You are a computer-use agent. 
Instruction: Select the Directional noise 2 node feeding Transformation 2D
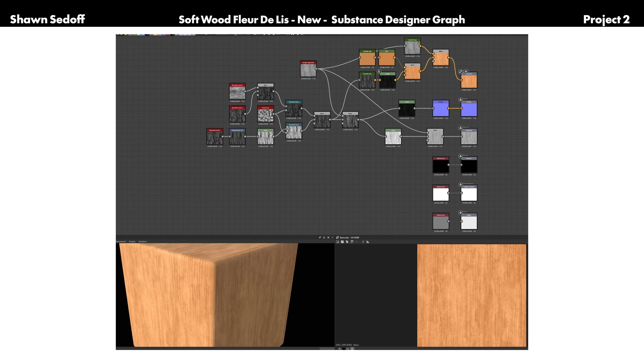click(x=215, y=136)
